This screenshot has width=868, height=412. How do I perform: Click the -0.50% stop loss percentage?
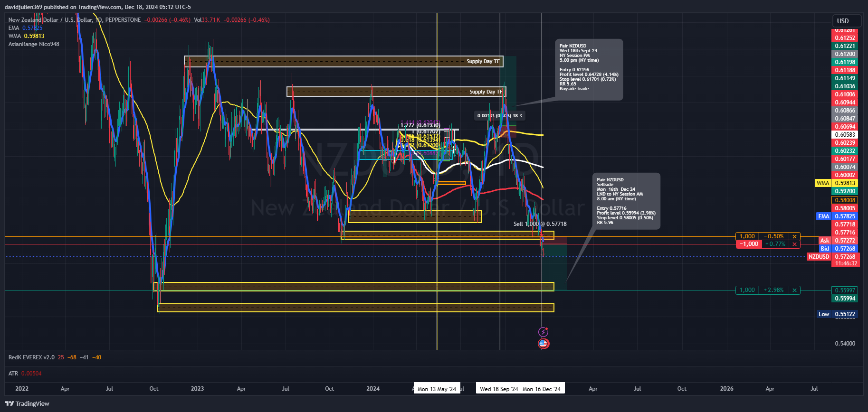click(x=774, y=236)
